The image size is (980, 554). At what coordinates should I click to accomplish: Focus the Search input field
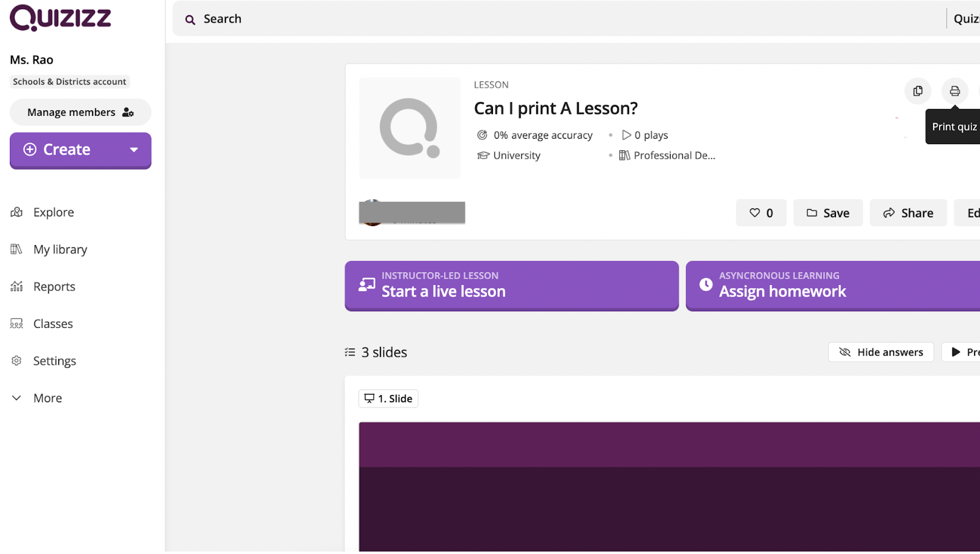(x=551, y=19)
